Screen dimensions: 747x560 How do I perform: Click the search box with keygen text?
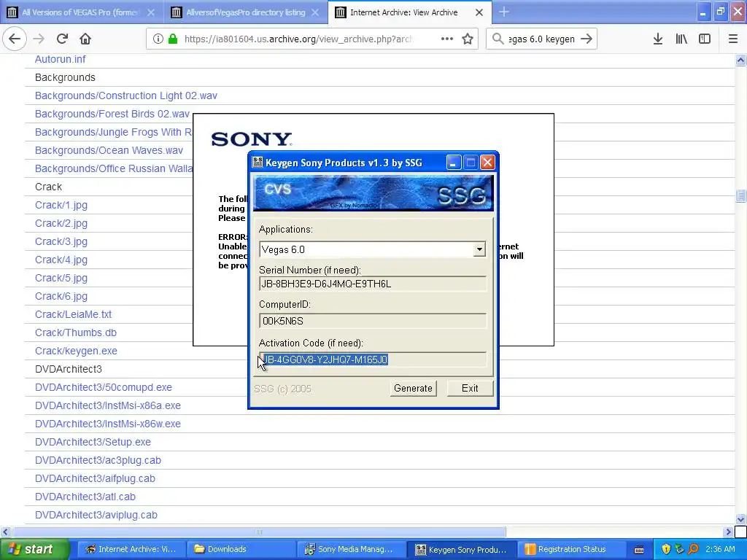541,39
